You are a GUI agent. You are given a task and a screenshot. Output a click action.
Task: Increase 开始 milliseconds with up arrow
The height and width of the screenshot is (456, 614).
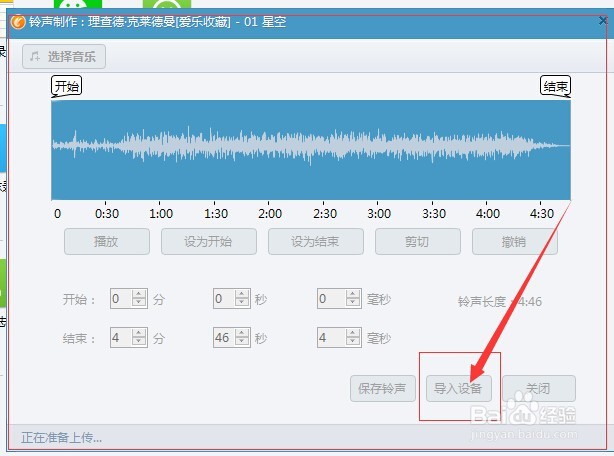[353, 294]
